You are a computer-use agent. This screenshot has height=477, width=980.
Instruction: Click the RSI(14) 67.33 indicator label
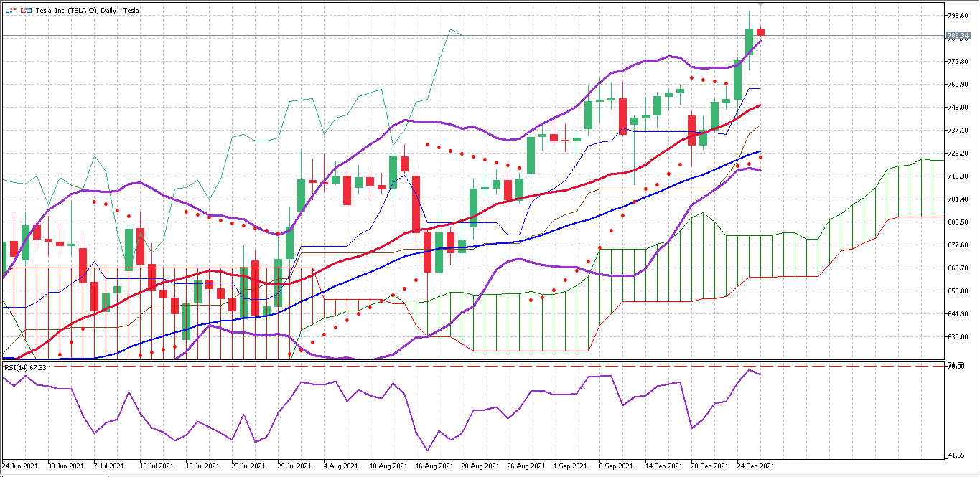click(x=26, y=367)
